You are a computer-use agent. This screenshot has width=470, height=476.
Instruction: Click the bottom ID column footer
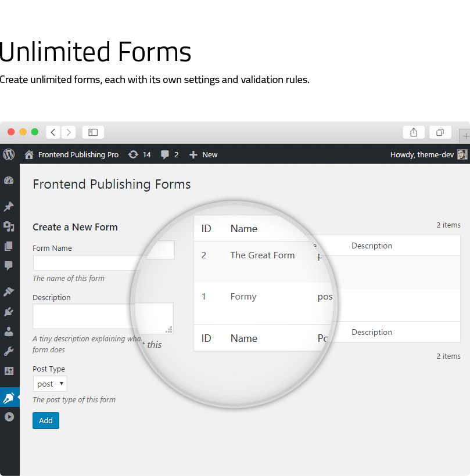click(206, 338)
